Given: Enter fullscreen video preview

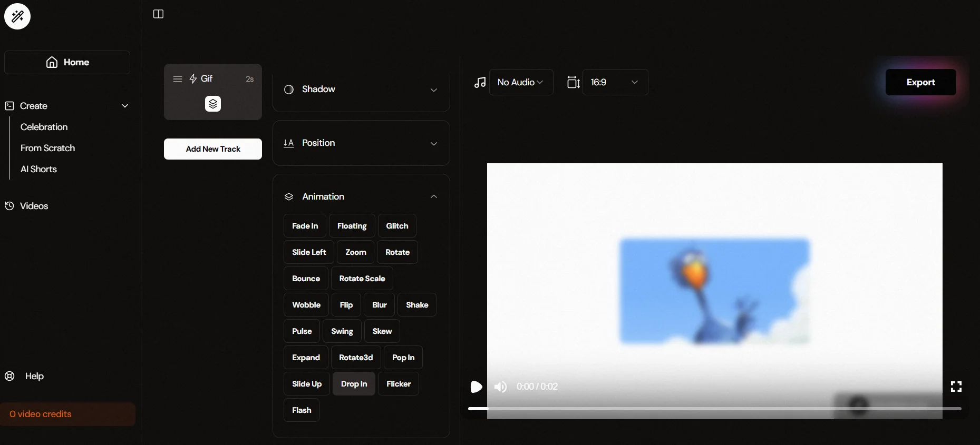Looking at the screenshot, I should 956,387.
